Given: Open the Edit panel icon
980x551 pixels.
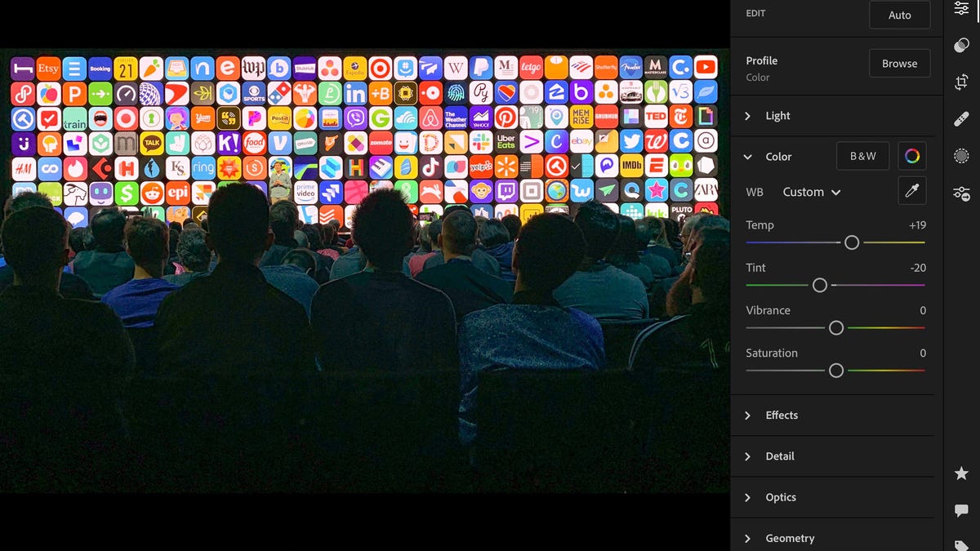Looking at the screenshot, I should [x=961, y=8].
